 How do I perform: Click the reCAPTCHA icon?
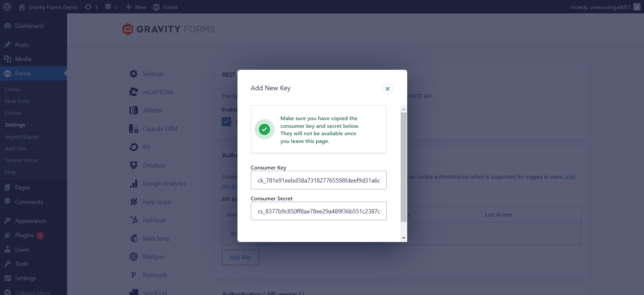click(133, 92)
